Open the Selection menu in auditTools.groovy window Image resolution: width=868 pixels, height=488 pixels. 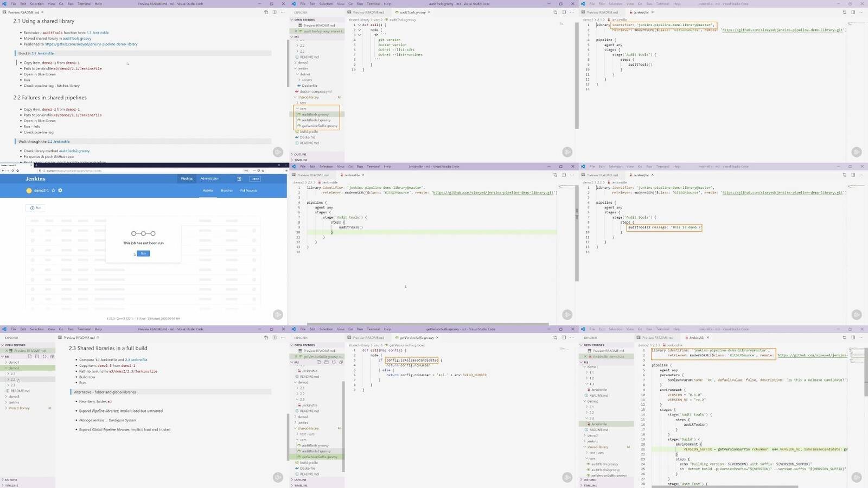[326, 4]
